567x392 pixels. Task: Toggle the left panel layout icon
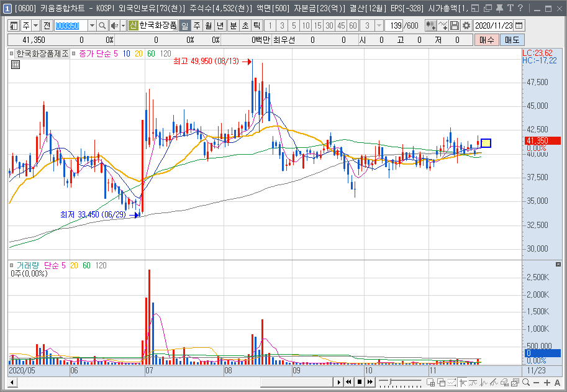click(14, 25)
